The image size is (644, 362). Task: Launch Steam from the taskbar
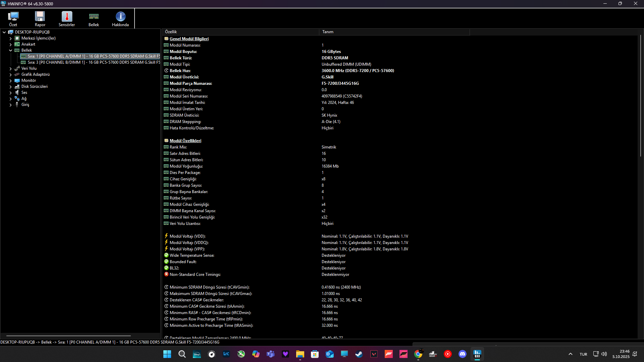click(x=359, y=354)
